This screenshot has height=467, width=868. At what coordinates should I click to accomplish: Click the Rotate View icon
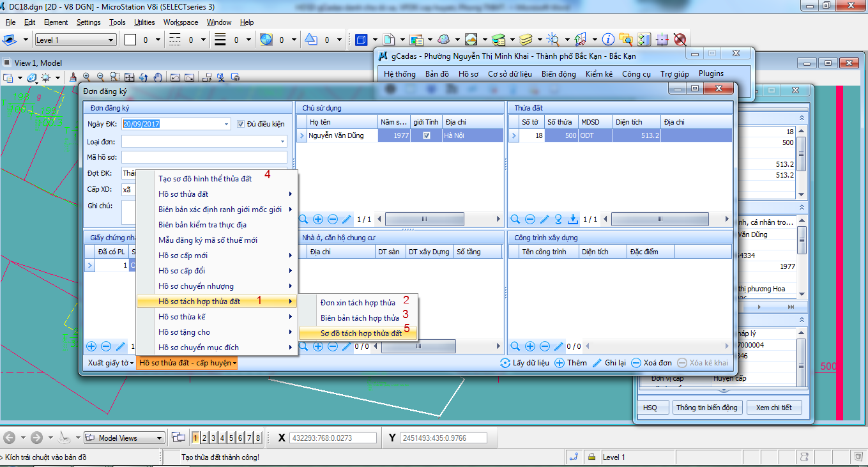point(144,77)
